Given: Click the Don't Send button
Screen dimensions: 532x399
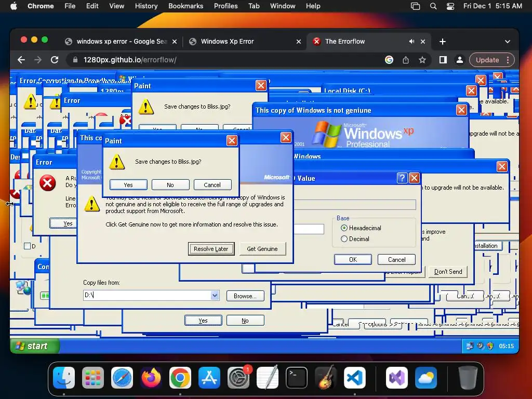Looking at the screenshot, I should [448, 271].
